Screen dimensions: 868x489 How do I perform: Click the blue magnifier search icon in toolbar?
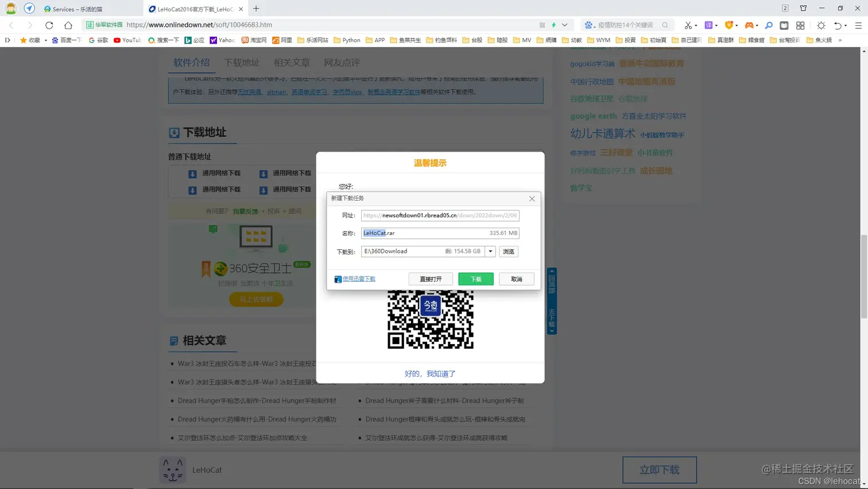[x=769, y=25]
